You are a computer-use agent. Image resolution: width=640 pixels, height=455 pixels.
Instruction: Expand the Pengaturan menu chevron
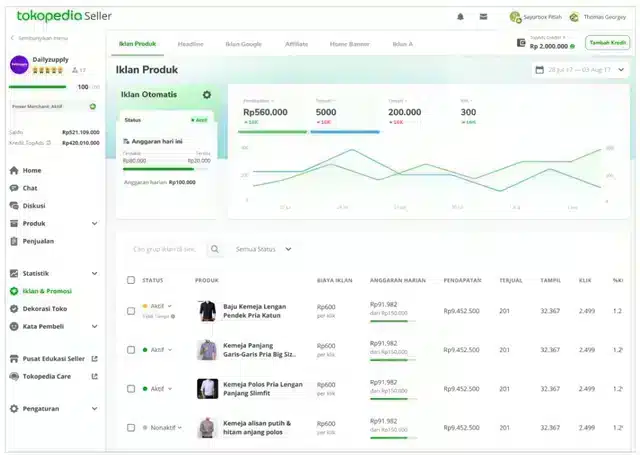coord(95,408)
